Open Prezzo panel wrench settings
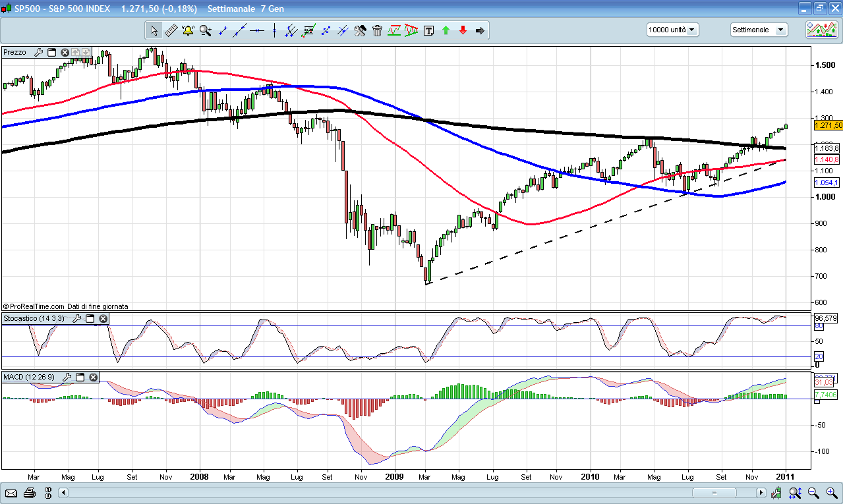The width and height of the screenshot is (843, 504). (38, 52)
